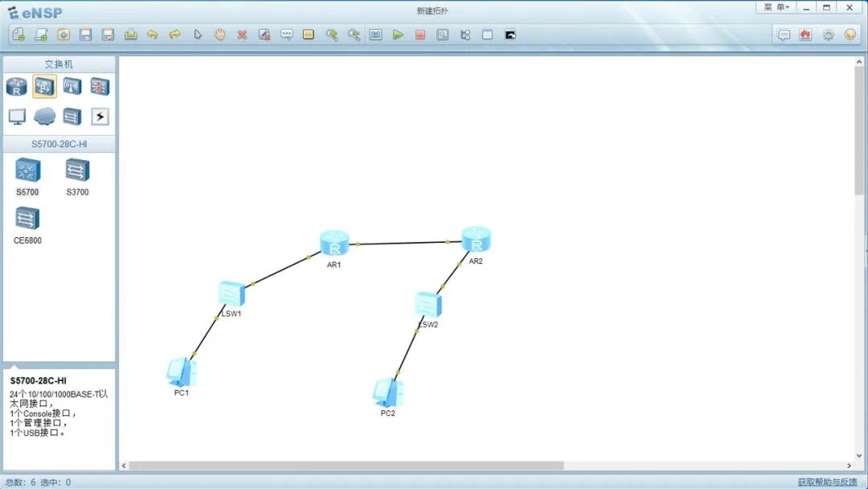
Task: Click the new experiment topology icon
Action: (x=41, y=35)
